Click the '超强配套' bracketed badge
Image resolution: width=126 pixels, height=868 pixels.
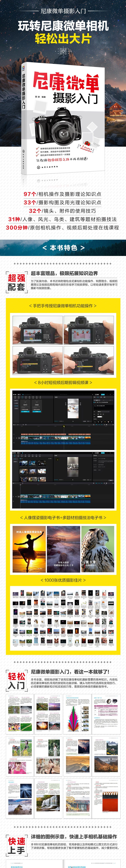pos(16,282)
